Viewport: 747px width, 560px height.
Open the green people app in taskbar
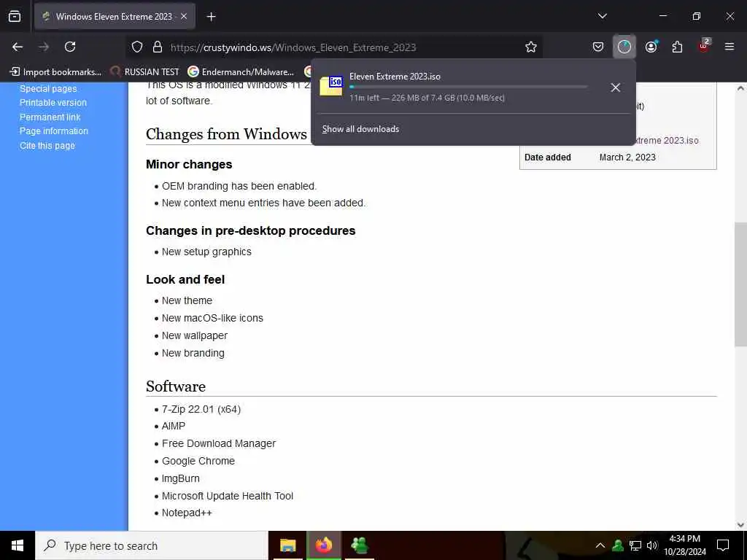point(360,545)
